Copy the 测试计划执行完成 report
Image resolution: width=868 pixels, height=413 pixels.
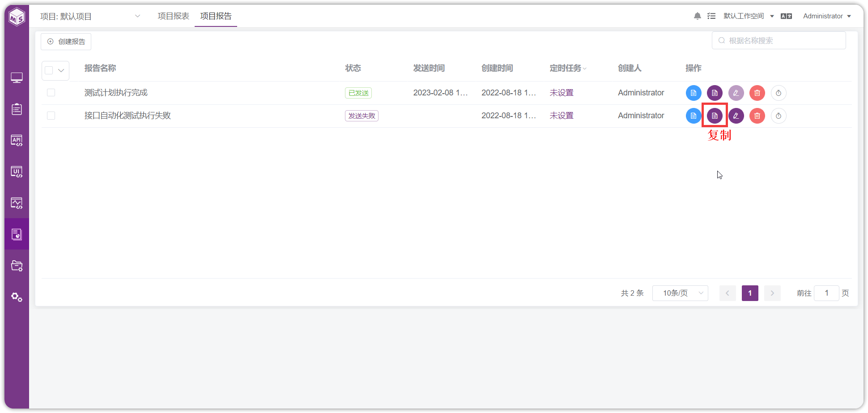pyautogui.click(x=715, y=93)
